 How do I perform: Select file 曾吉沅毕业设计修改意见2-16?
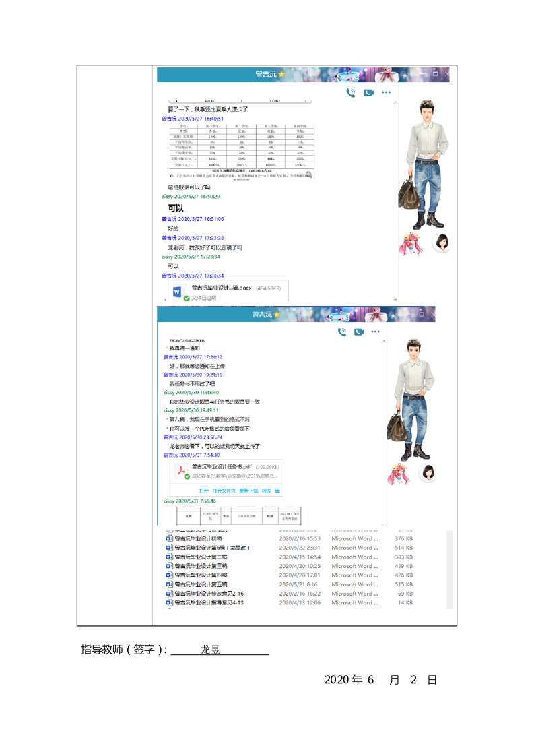209,594
